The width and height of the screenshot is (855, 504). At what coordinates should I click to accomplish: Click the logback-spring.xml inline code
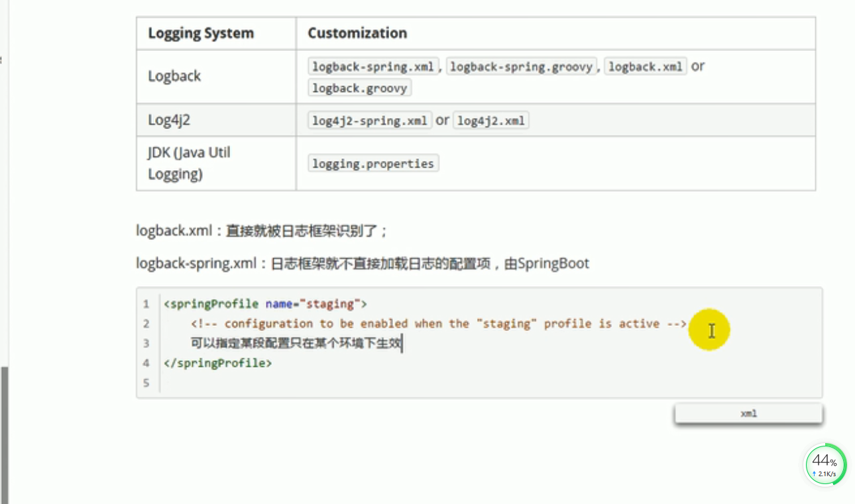coord(373,67)
